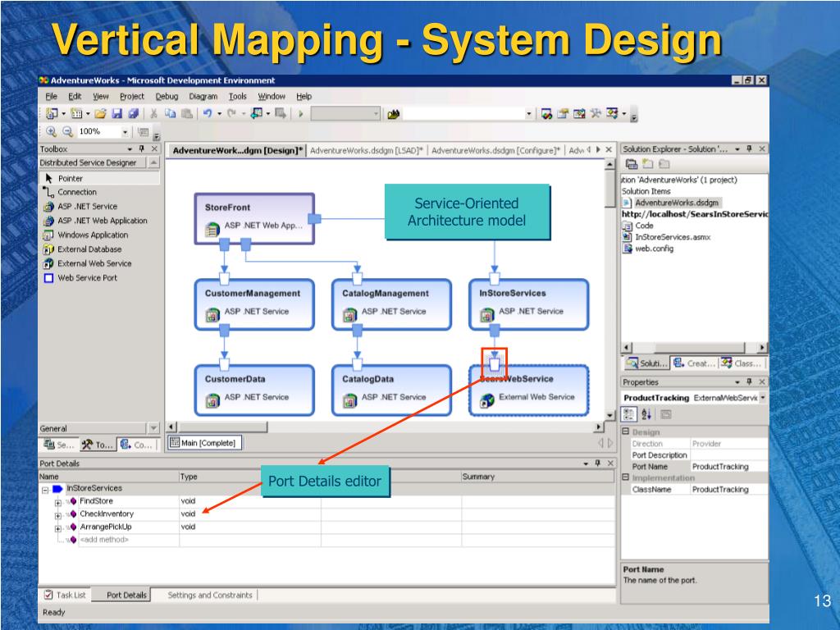Undo the last action via toolbar
The height and width of the screenshot is (630, 840).
(x=208, y=113)
